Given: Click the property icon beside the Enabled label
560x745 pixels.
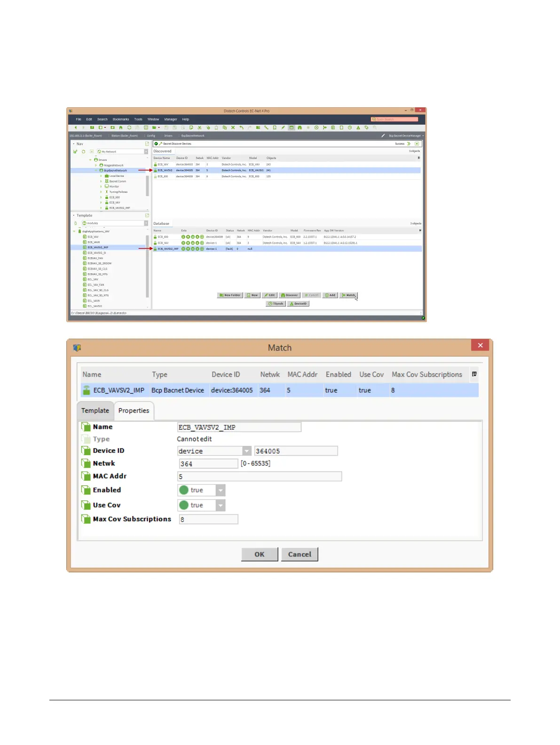Looking at the screenshot, I should click(x=86, y=490).
